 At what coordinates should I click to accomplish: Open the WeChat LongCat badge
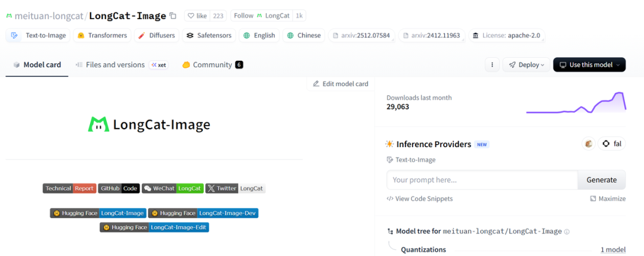[173, 188]
